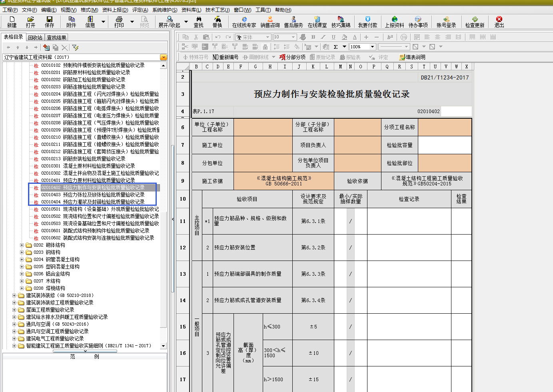
Task: Click the 报验表 inspection form button
Action: tap(350, 57)
